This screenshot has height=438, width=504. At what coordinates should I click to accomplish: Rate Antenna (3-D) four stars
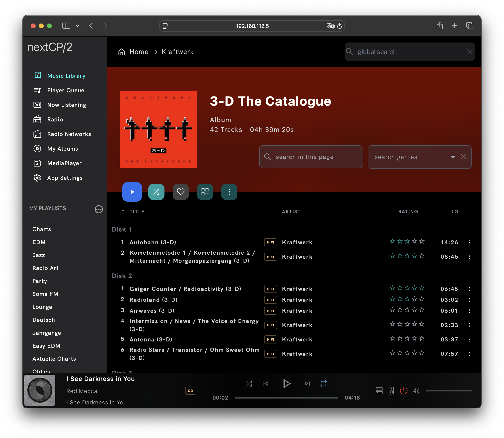point(414,339)
